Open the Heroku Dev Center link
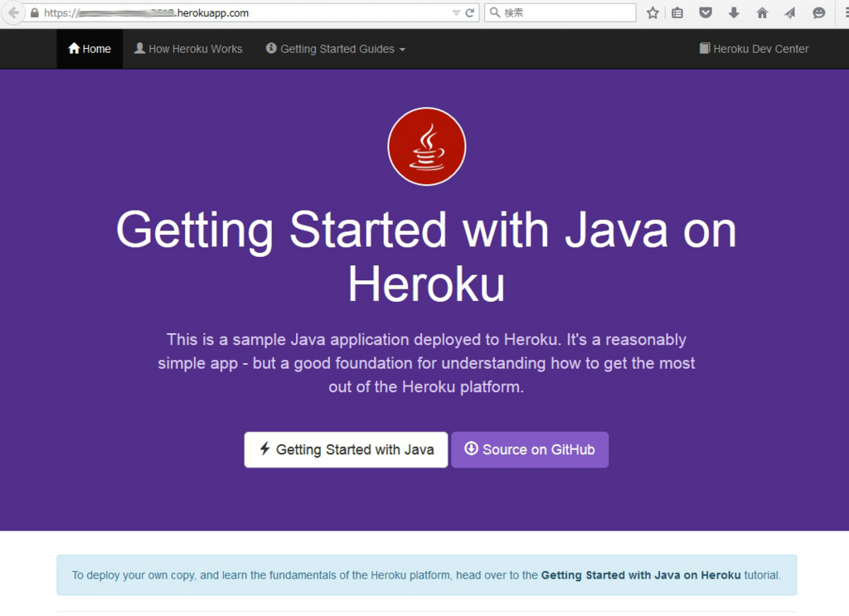Image resolution: width=849 pixels, height=616 pixels. [754, 49]
